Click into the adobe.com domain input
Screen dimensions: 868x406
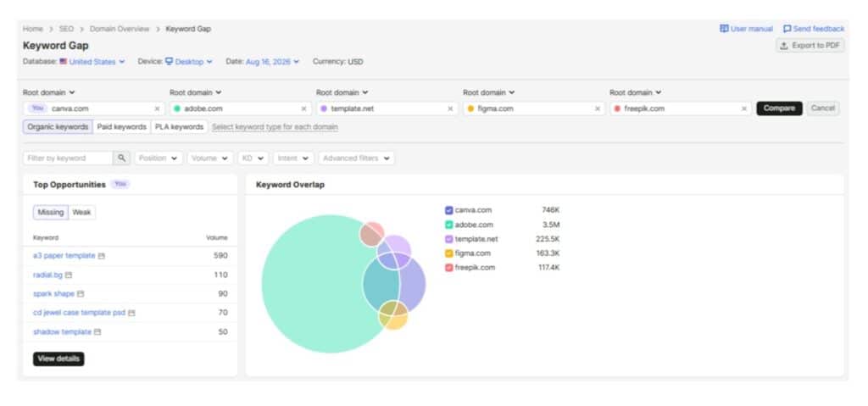[241, 109]
